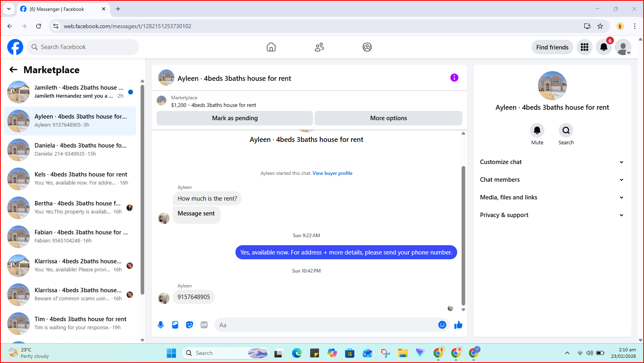This screenshot has width=644, height=363.
Task: Attach a photo file icon
Action: 175,325
